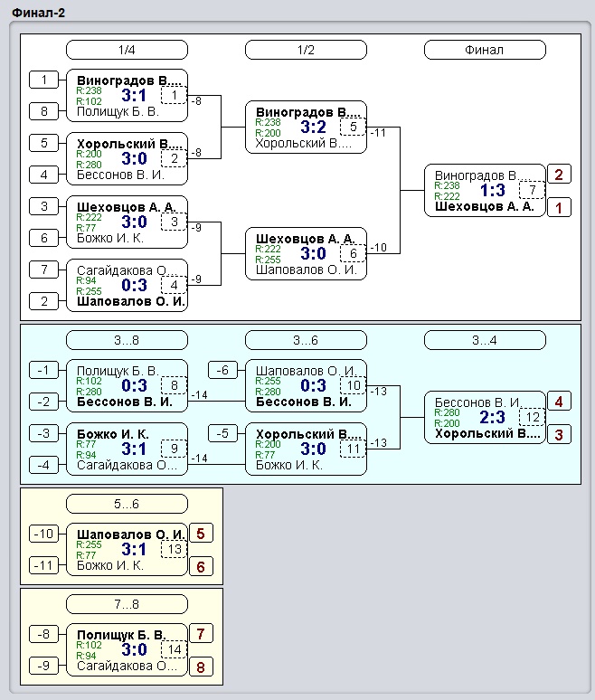Click the -6 loser slot box

[222, 371]
